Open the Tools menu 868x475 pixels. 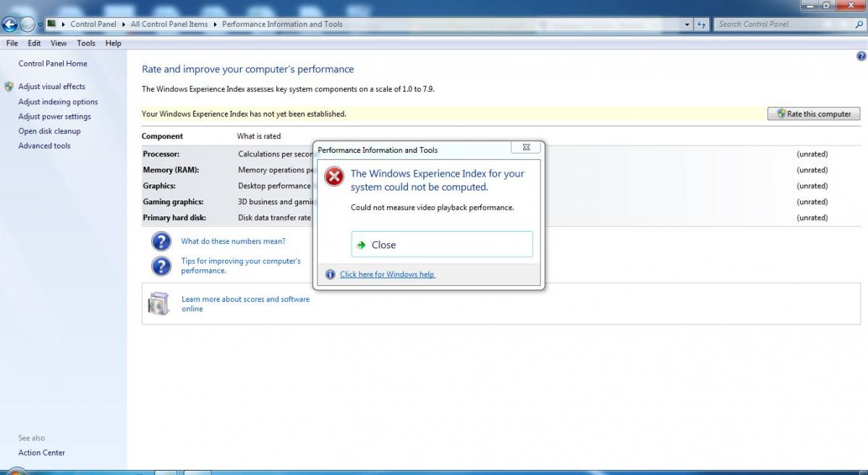click(x=86, y=43)
